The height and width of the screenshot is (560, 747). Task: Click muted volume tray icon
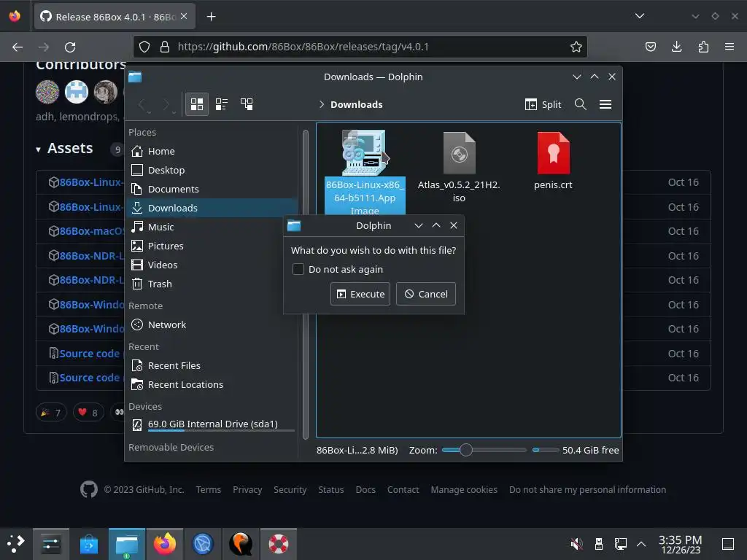click(x=576, y=543)
